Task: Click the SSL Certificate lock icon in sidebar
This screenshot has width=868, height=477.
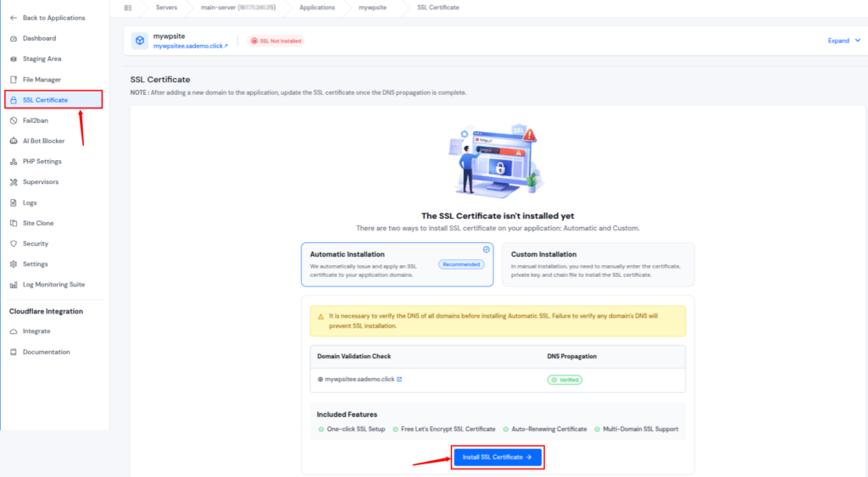Action: click(14, 100)
